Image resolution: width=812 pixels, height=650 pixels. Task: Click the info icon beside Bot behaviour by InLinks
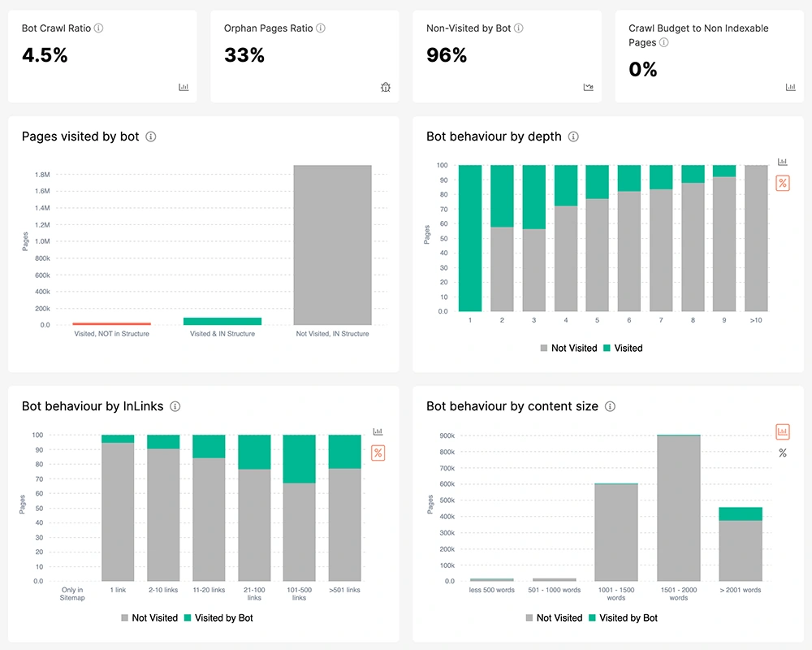(x=175, y=406)
